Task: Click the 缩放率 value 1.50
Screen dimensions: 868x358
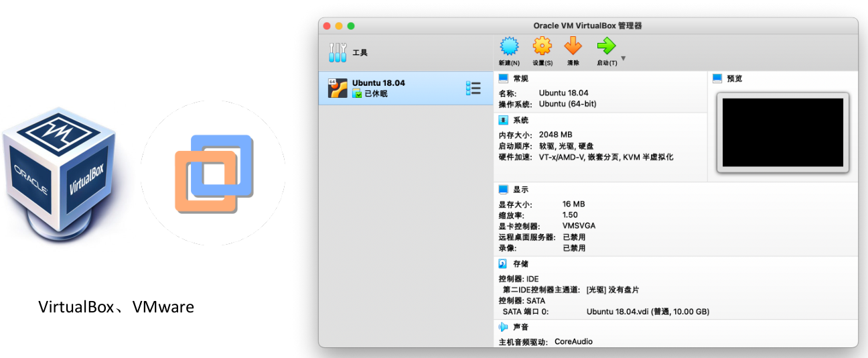Action: 570,215
